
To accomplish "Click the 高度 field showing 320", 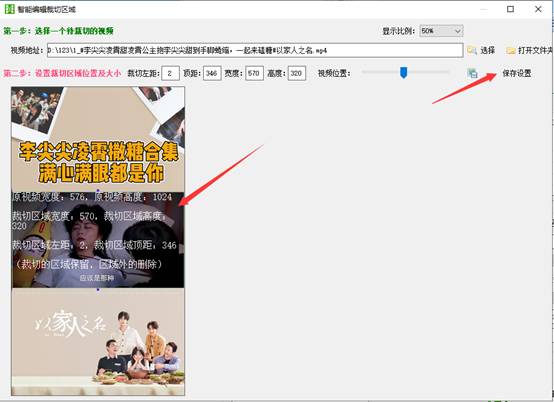I will 296,73.
